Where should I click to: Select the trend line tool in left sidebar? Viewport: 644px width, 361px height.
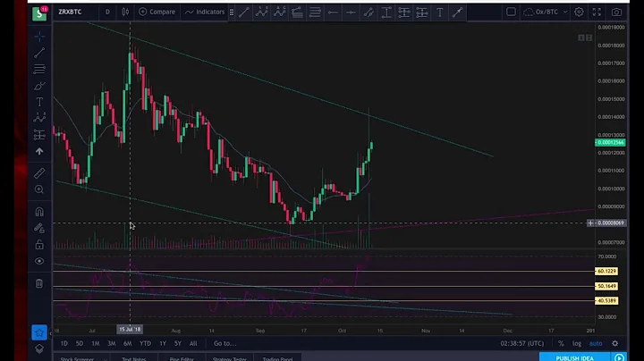point(39,53)
